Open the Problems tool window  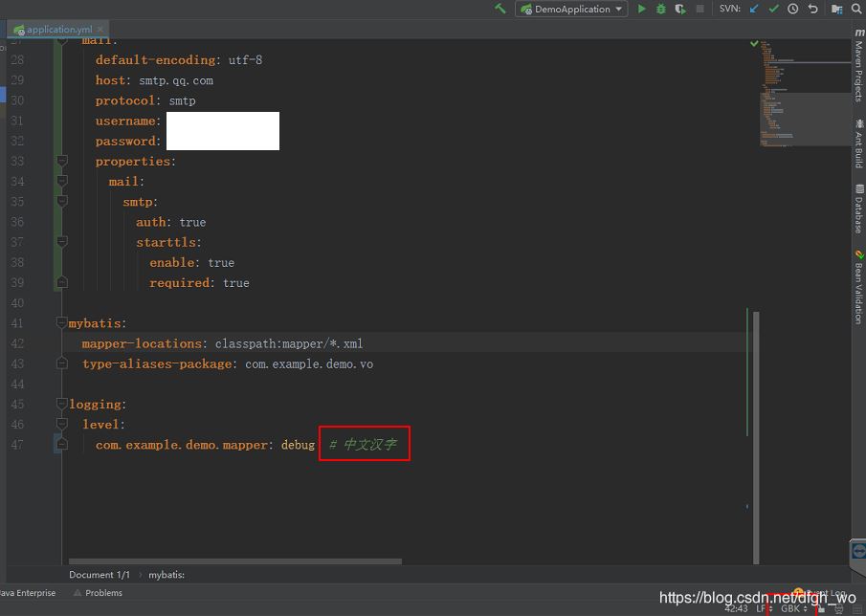[x=99, y=593]
